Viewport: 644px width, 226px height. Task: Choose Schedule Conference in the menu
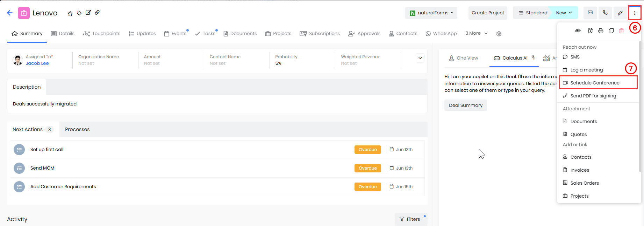(598, 83)
